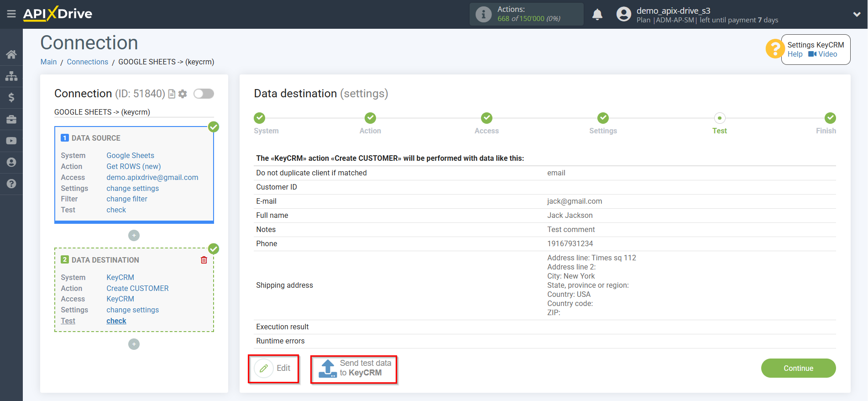
Task: Open Create CUSTOMER action link
Action: (138, 288)
